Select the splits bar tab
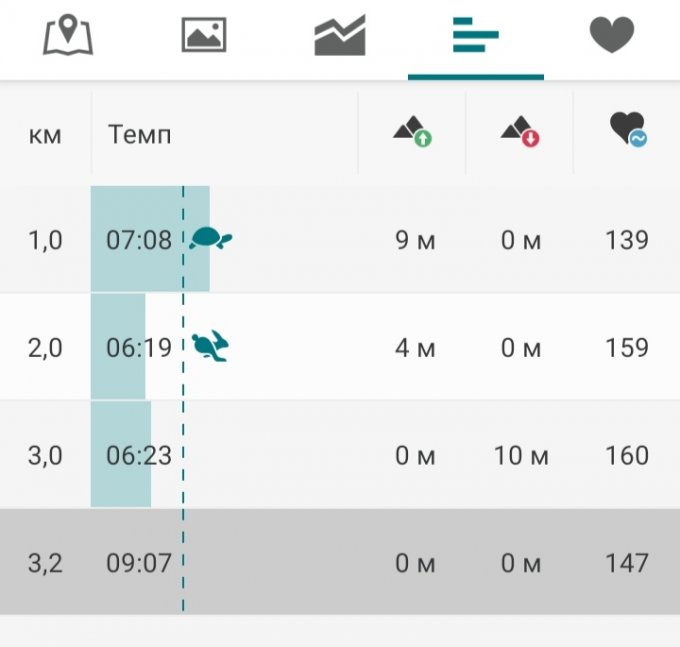The image size is (680, 647). tap(475, 36)
